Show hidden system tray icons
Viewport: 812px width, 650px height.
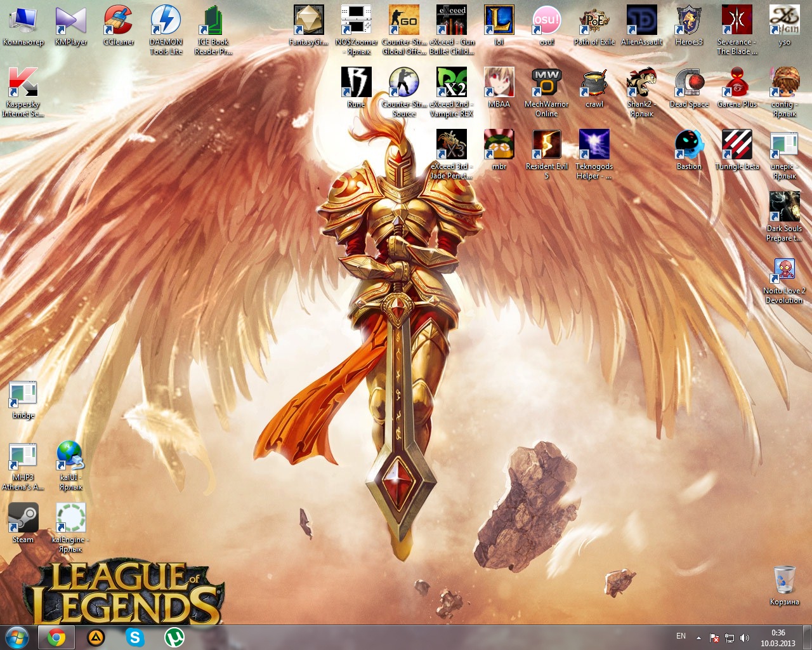coord(698,638)
